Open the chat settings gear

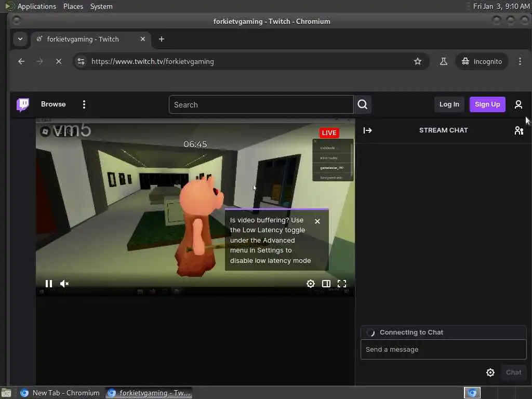[490, 373]
